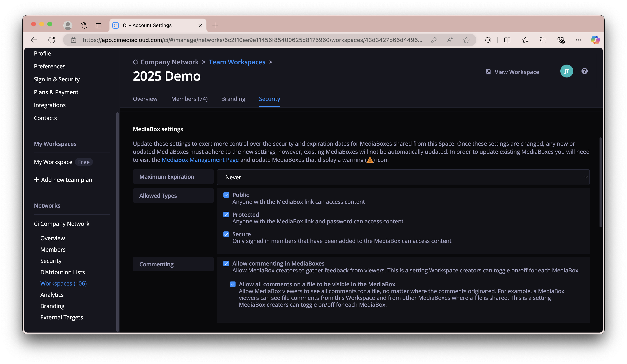Open Contacts in the sidebar
Image resolution: width=627 pixels, height=364 pixels.
pos(45,118)
